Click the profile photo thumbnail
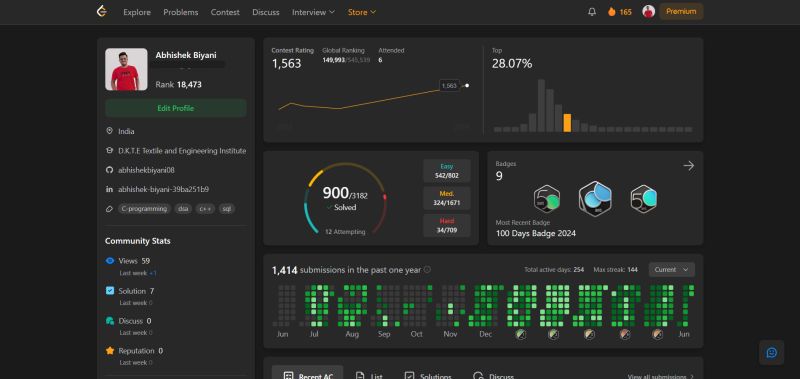 click(126, 69)
